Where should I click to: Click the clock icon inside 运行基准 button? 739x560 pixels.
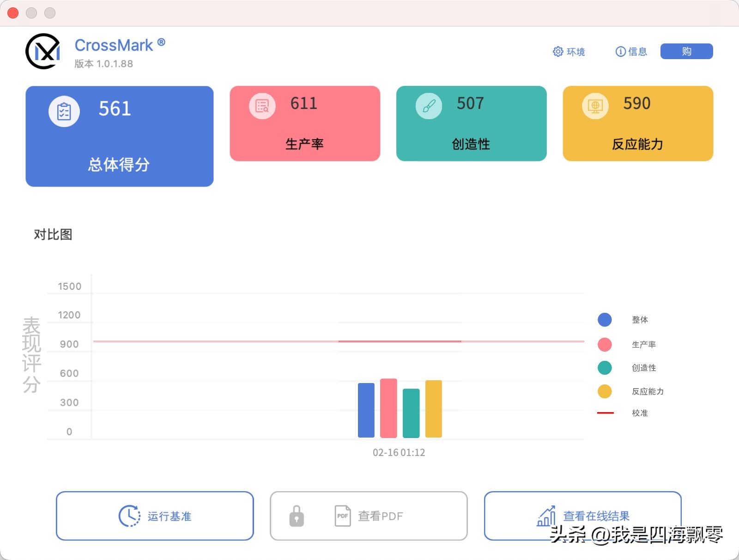tap(129, 516)
